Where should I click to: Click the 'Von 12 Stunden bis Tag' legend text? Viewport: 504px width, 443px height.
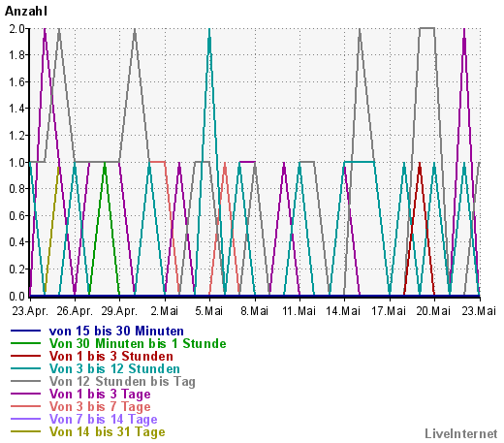point(122,382)
